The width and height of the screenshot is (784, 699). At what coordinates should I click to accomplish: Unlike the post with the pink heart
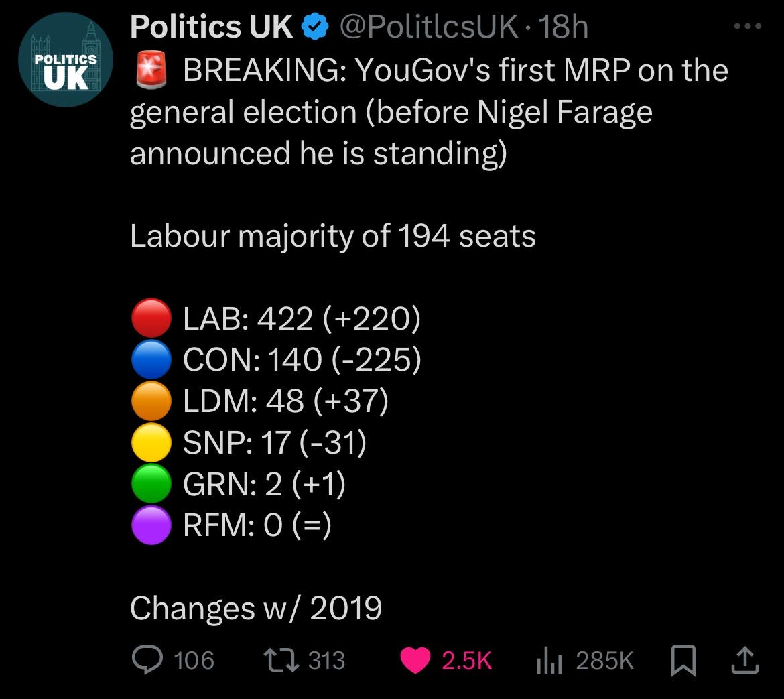click(415, 660)
